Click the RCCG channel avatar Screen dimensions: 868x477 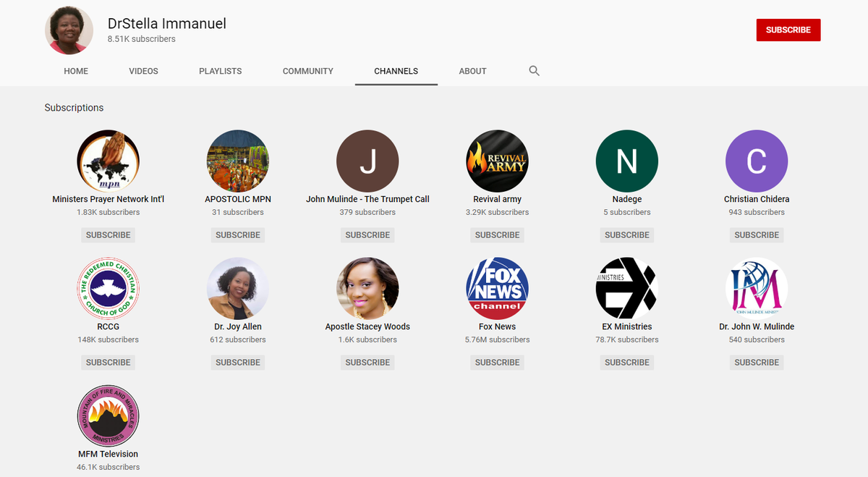pos(108,288)
